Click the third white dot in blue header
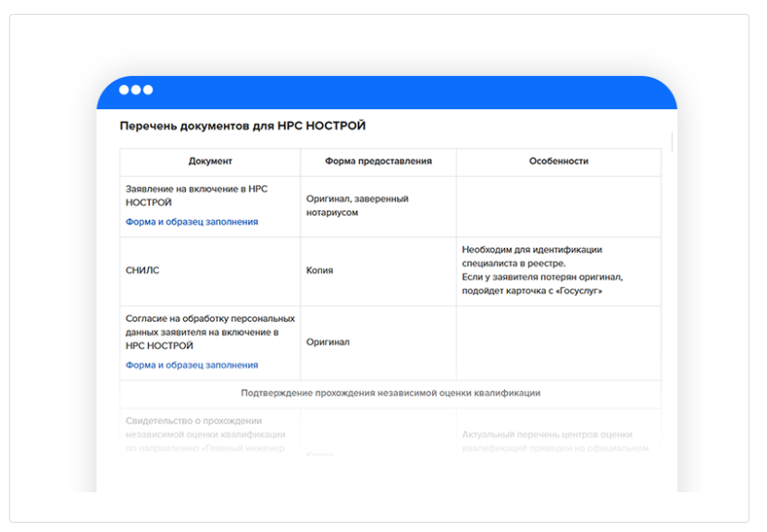767x532 pixels. pos(148,90)
